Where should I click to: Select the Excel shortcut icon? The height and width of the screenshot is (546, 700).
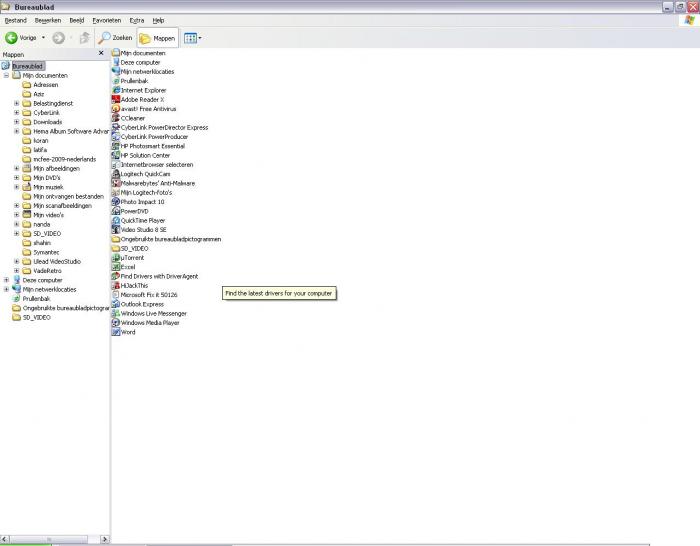116,267
